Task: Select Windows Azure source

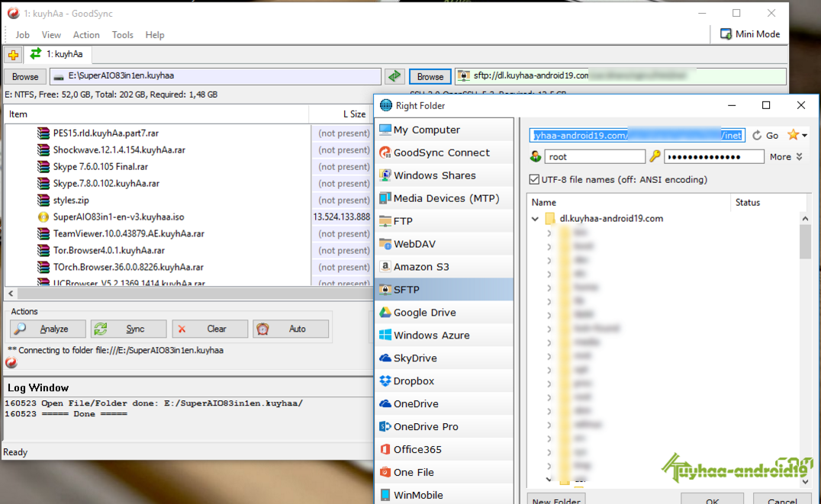Action: pyautogui.click(x=445, y=335)
